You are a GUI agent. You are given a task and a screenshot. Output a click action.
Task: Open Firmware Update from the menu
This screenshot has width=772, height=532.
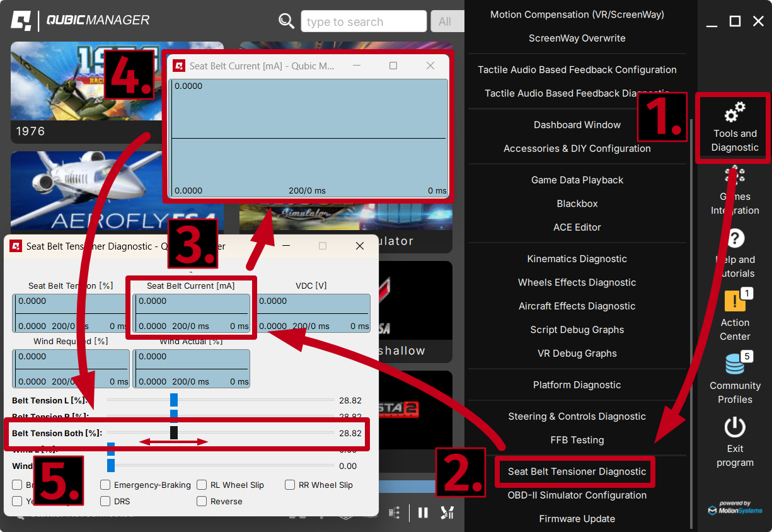(x=577, y=519)
